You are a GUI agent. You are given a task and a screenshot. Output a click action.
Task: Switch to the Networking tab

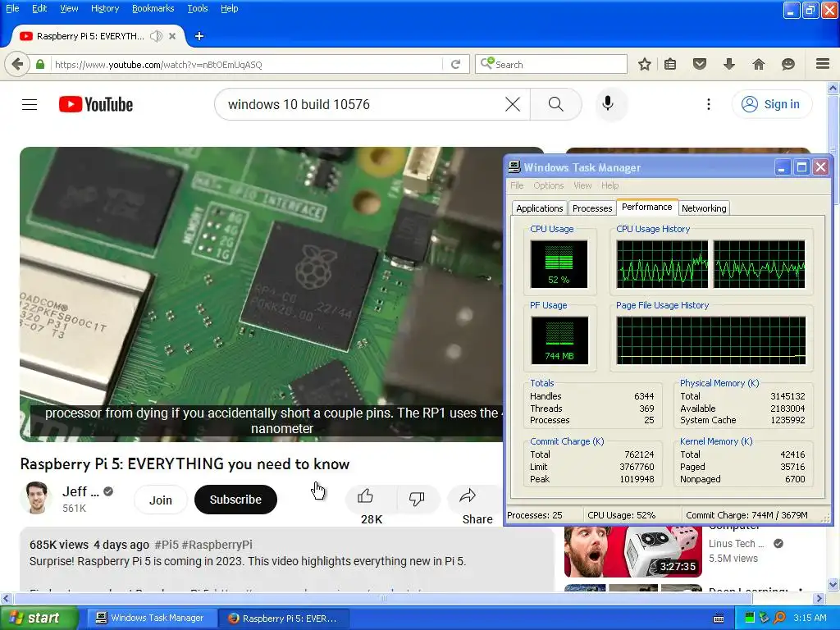704,208
